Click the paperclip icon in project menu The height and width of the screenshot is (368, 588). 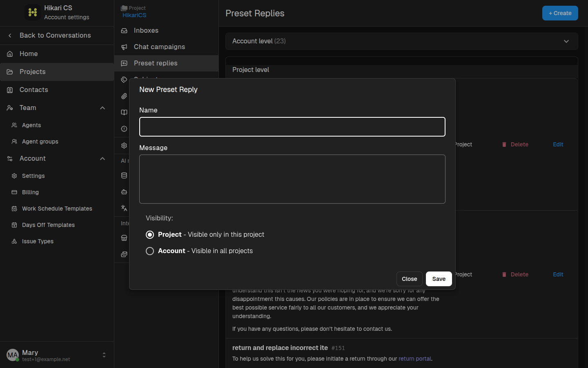coord(124,96)
